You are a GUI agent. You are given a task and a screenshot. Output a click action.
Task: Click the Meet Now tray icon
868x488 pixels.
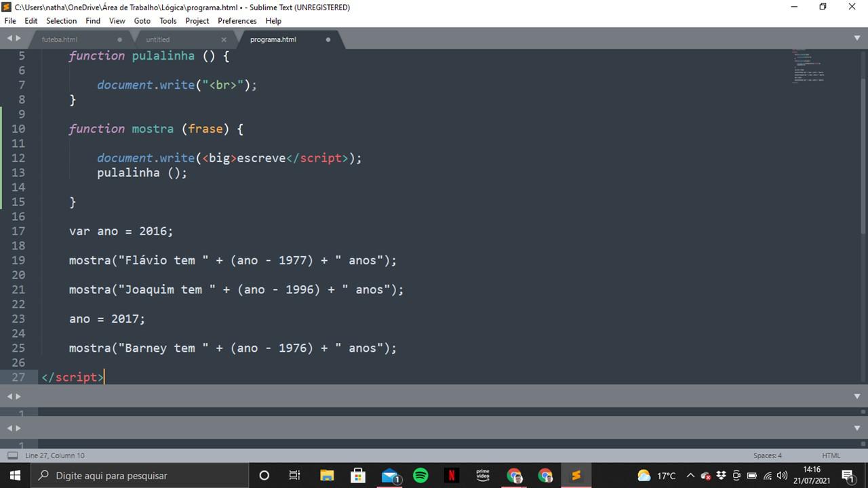point(736,476)
